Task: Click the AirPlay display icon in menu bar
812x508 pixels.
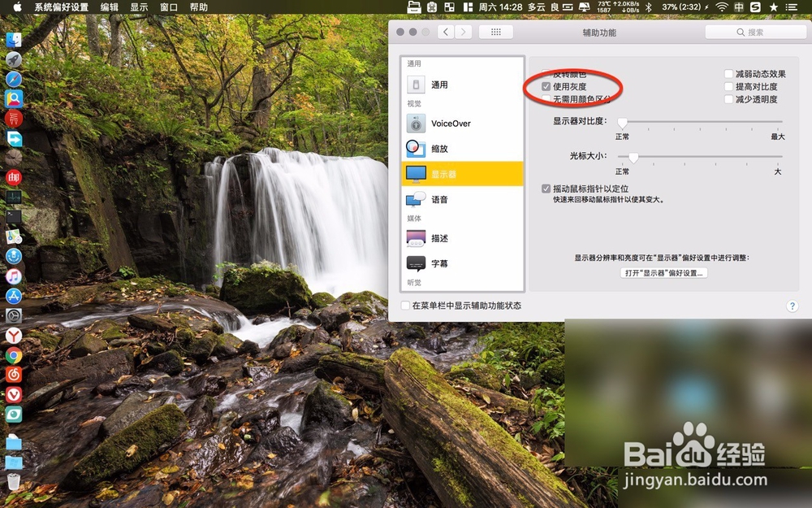Action: [584, 7]
